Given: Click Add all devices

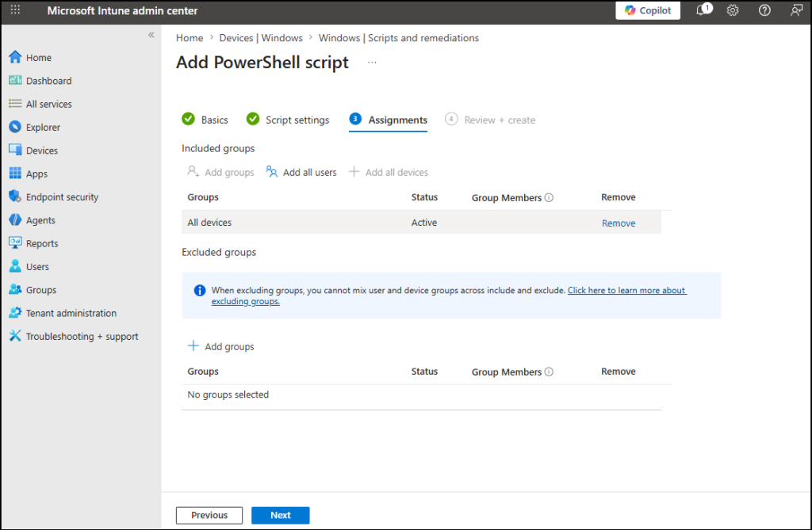Looking at the screenshot, I should click(x=389, y=172).
